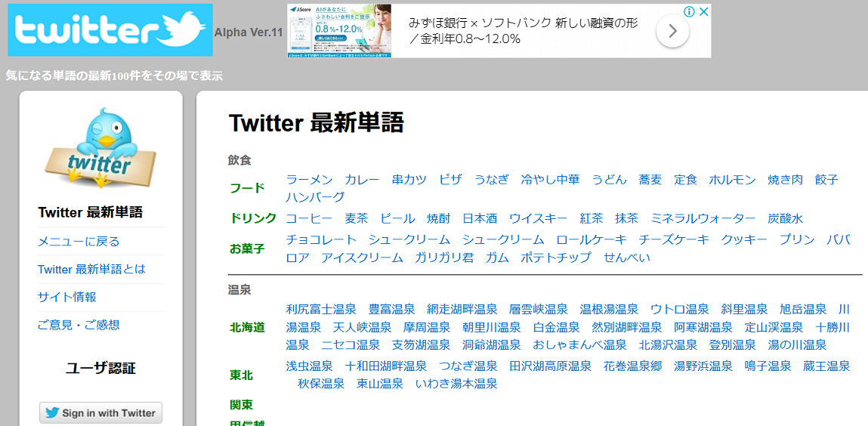Select the 紅茶 drink link
868x426 pixels.
[592, 218]
